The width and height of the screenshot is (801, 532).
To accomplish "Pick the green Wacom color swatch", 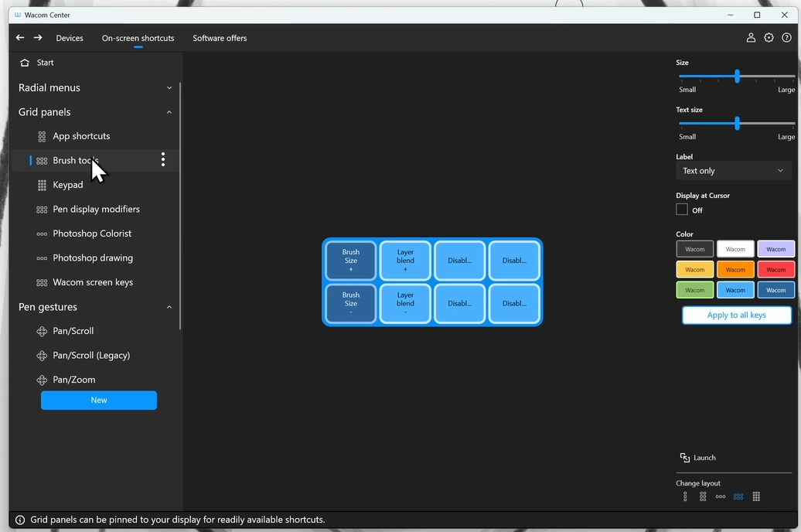I will click(695, 290).
